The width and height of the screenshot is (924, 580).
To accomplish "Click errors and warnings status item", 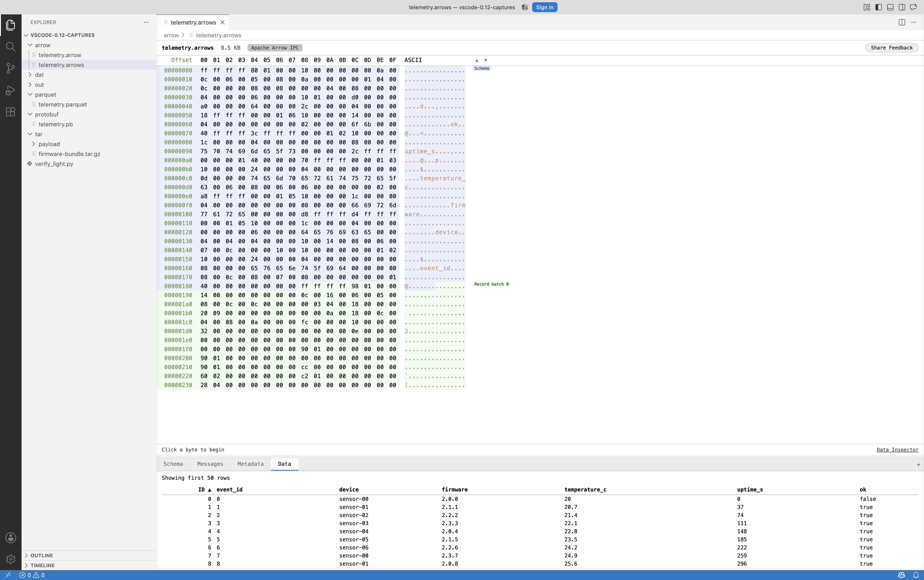I will pos(32,575).
